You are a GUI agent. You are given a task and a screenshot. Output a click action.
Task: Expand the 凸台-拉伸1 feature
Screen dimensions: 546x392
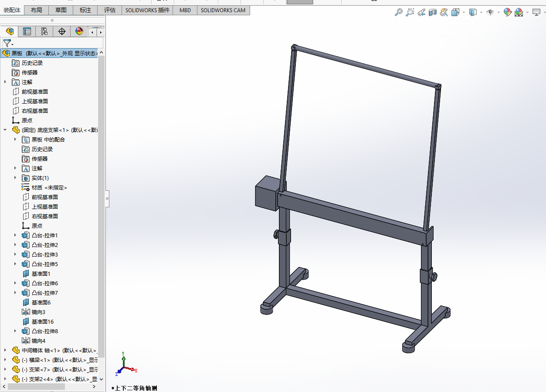(15, 236)
